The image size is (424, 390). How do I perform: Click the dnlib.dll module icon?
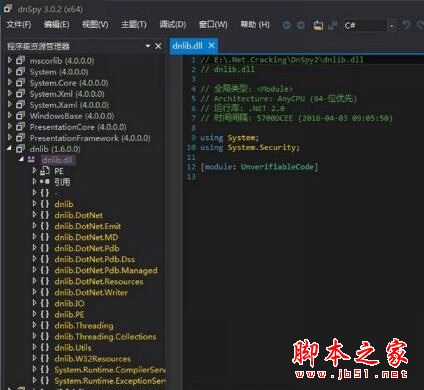[x=32, y=160]
